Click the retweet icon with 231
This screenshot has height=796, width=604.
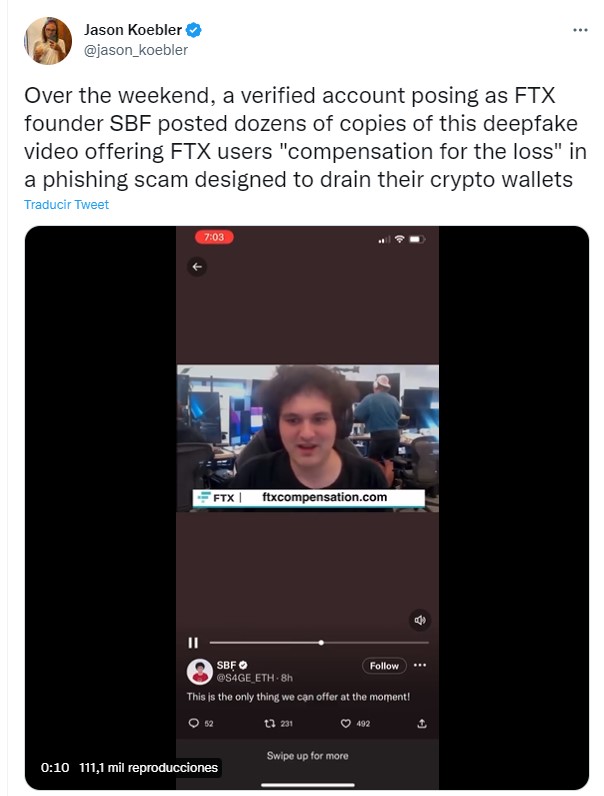coord(270,723)
